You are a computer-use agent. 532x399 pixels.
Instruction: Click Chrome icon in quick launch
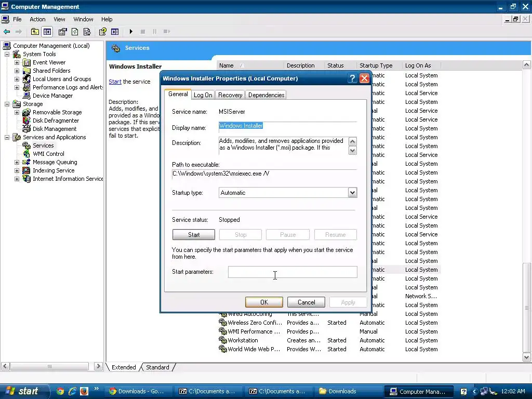tap(60, 391)
